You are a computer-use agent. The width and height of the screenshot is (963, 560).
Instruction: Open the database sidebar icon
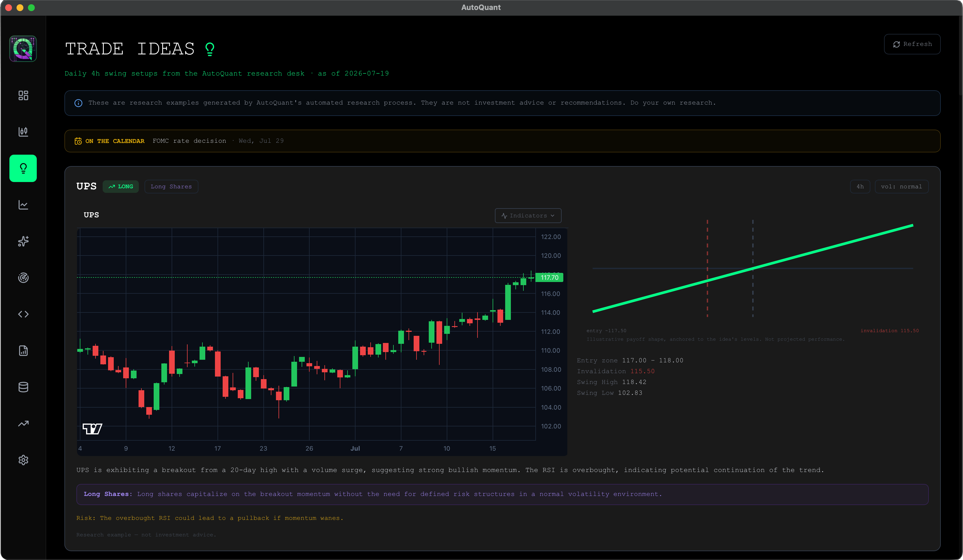[x=23, y=387]
